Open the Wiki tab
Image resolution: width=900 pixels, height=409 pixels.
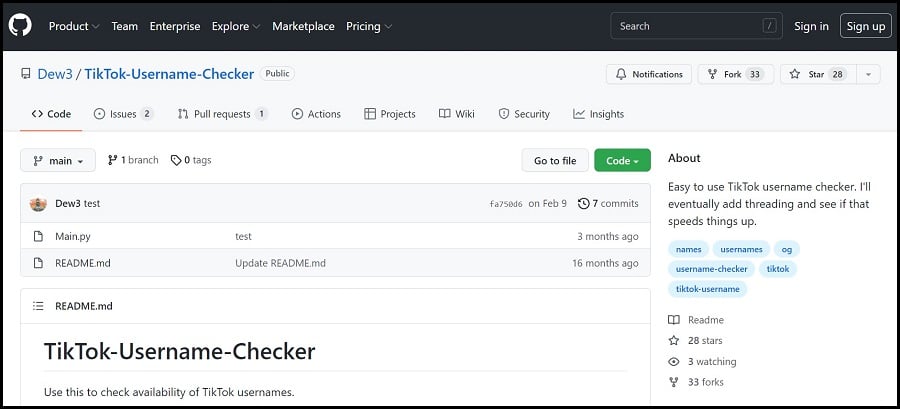click(x=457, y=114)
